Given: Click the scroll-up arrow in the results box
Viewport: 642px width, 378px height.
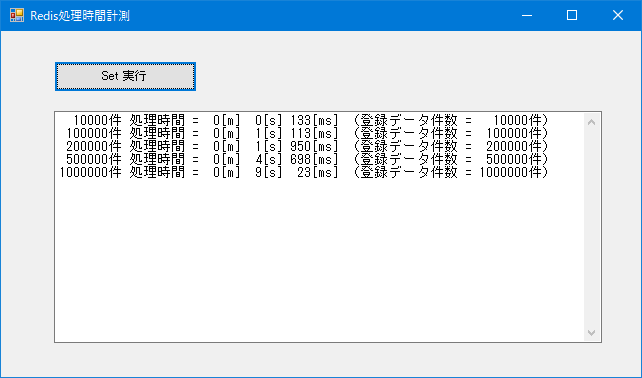Looking at the screenshot, I should 592,122.
